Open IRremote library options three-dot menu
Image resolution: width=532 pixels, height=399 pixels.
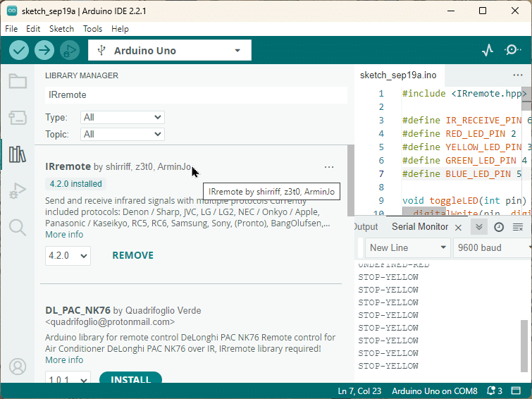click(x=329, y=167)
